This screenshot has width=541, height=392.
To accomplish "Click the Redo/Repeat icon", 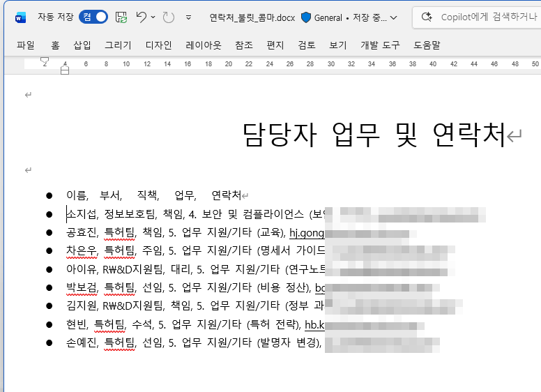I will coord(169,17).
